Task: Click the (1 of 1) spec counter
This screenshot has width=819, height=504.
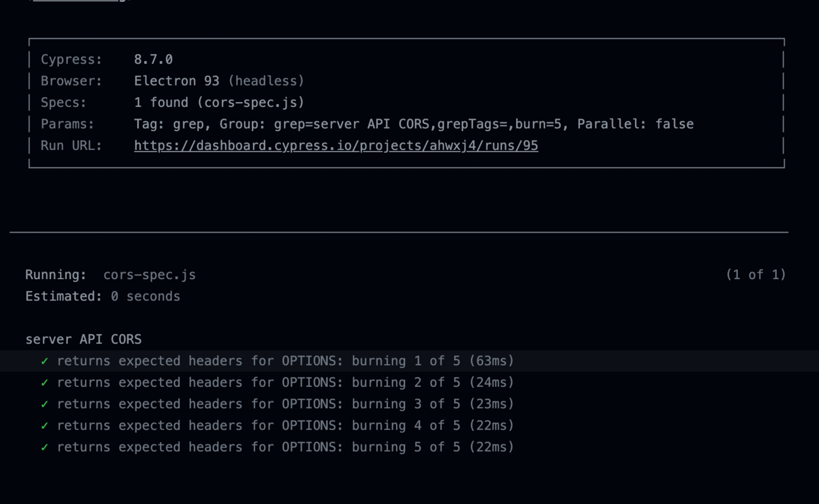Action: tap(755, 275)
